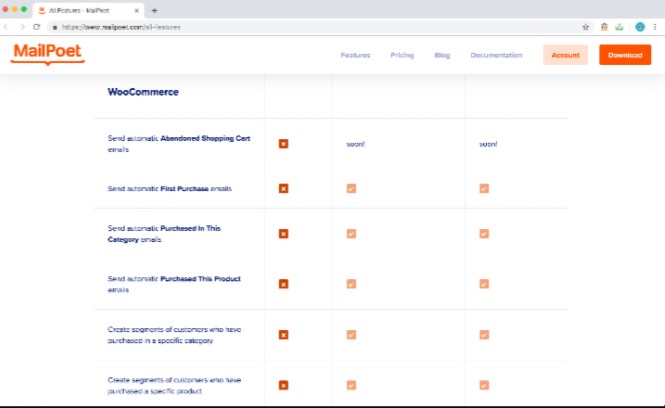Click middle-column checkmark for specific product segments
This screenshot has width=665, height=408.
pyautogui.click(x=351, y=385)
